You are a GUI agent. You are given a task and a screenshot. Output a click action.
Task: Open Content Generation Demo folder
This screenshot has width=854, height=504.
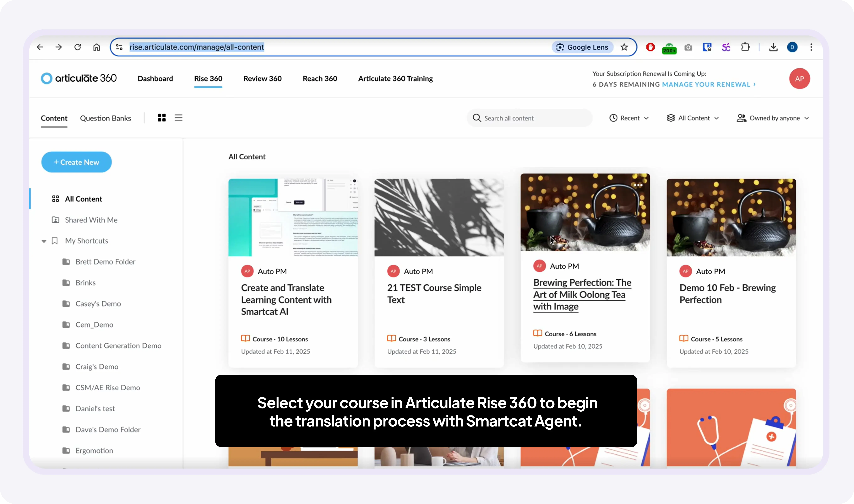pos(118,346)
